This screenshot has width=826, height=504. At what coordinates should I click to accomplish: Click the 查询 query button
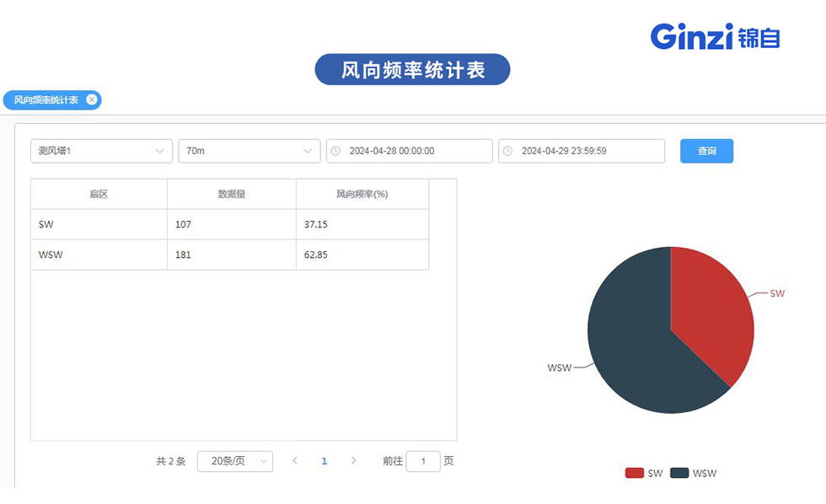coord(706,151)
